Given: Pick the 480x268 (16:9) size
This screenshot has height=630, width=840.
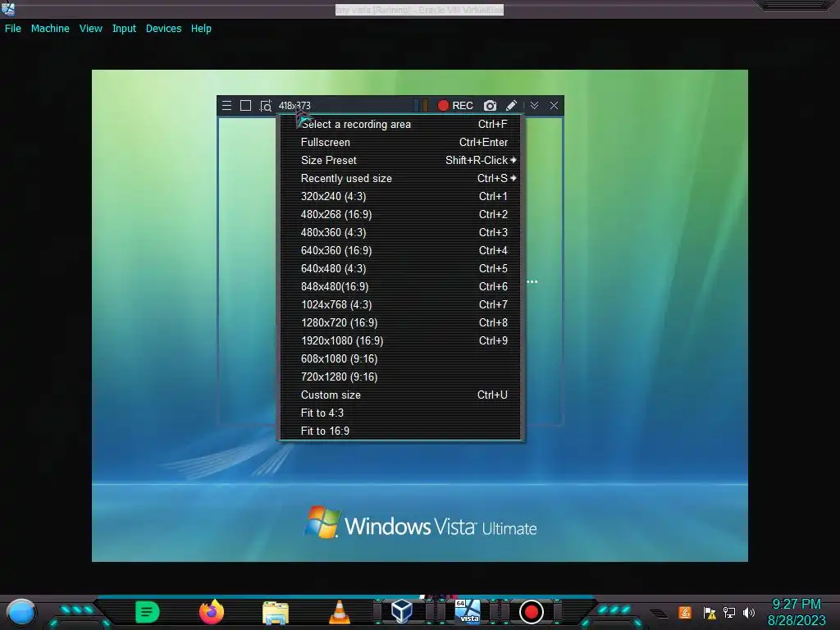Looking at the screenshot, I should tap(400, 214).
